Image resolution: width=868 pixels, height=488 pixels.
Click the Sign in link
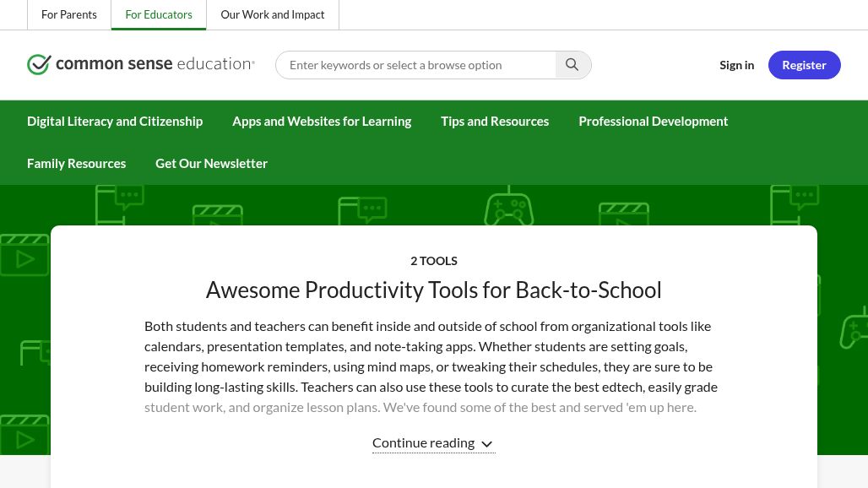click(736, 64)
